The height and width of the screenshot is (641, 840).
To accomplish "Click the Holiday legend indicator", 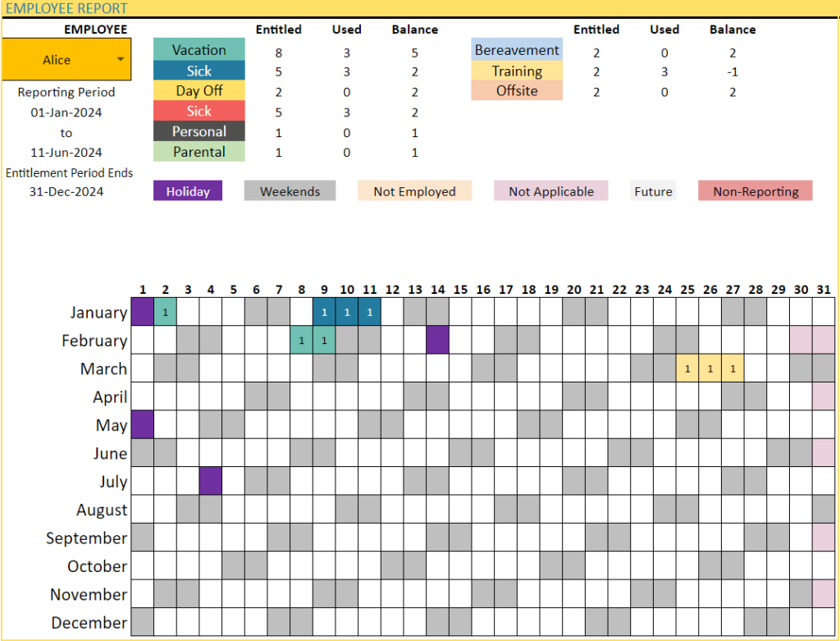I will click(x=188, y=190).
